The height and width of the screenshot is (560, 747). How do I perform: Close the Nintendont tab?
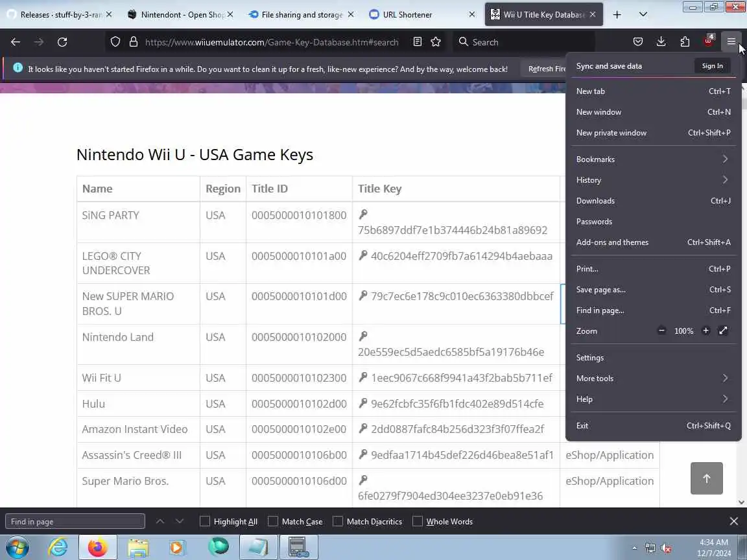tap(230, 15)
